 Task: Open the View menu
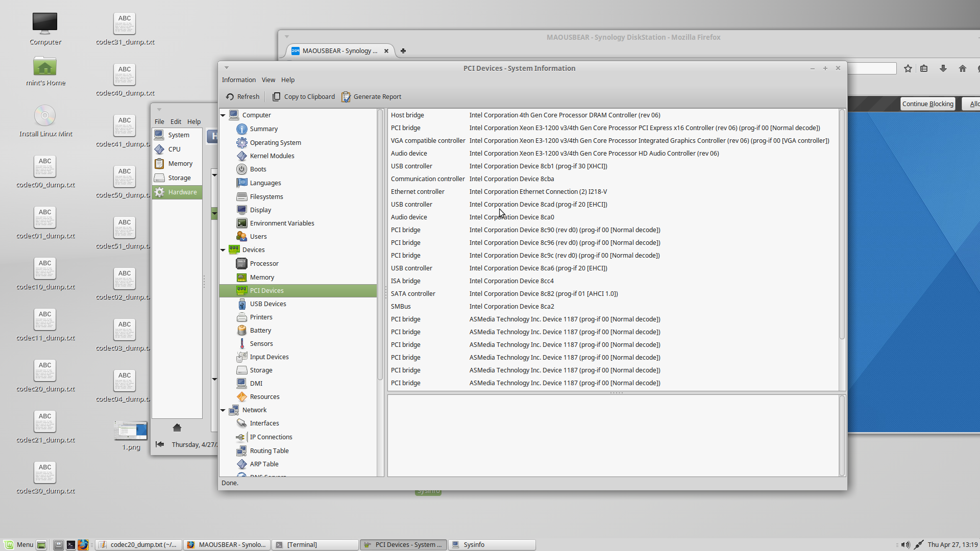268,80
